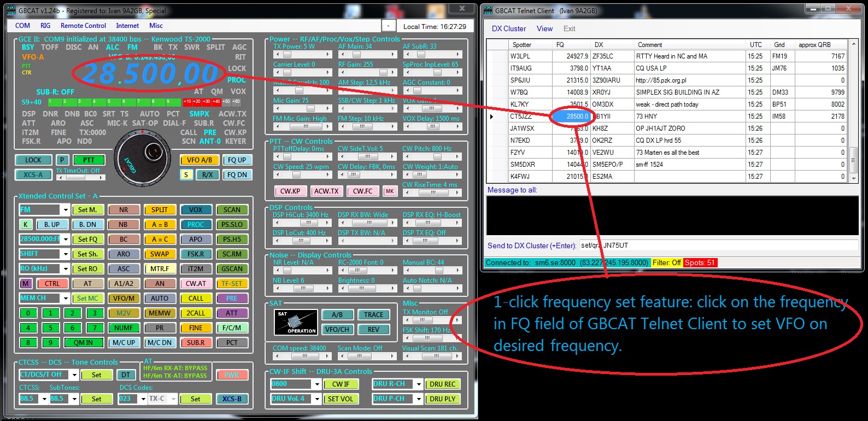Viewport: 868px width, 421px height.
Task: Open the Remote Control menu
Action: tap(83, 26)
